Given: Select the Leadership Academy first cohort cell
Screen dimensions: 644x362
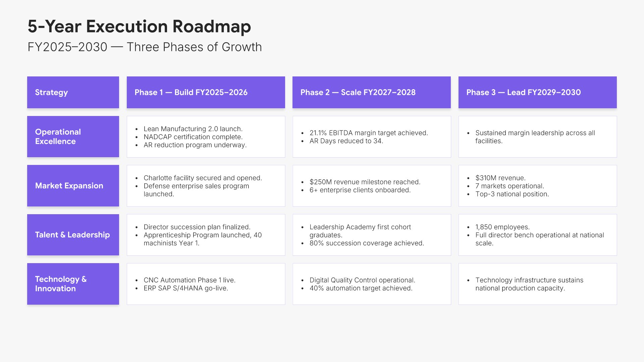Looking at the screenshot, I should point(371,235).
